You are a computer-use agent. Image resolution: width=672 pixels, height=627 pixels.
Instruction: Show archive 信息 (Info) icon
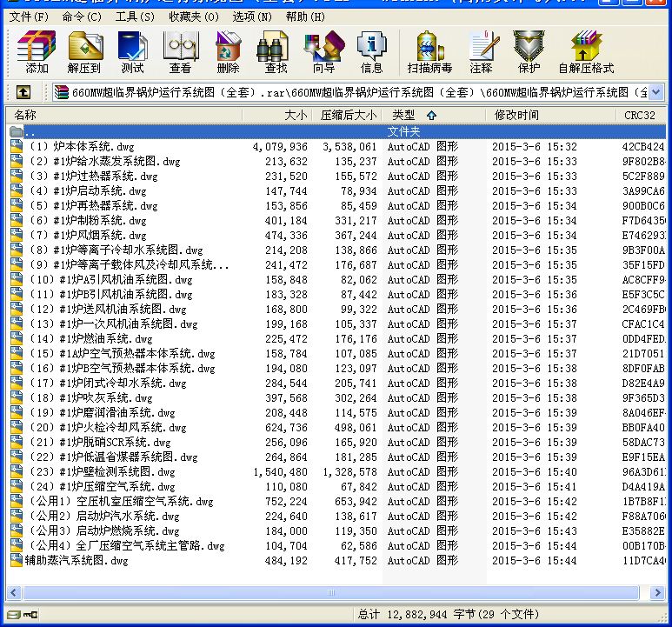point(371,46)
